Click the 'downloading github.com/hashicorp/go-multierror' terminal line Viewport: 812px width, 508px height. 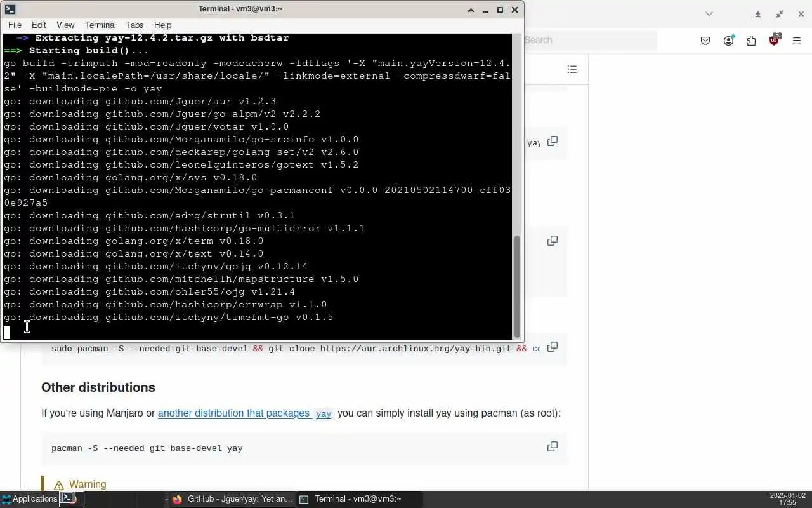pyautogui.click(x=185, y=229)
